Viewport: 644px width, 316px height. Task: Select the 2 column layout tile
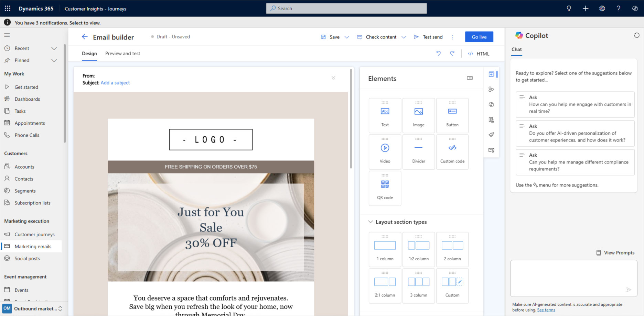tap(452, 249)
